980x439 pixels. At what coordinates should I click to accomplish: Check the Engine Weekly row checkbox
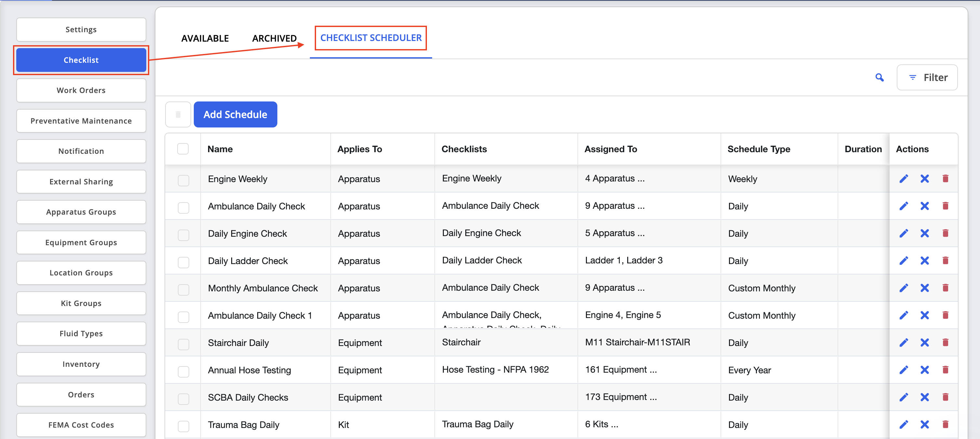[183, 180]
